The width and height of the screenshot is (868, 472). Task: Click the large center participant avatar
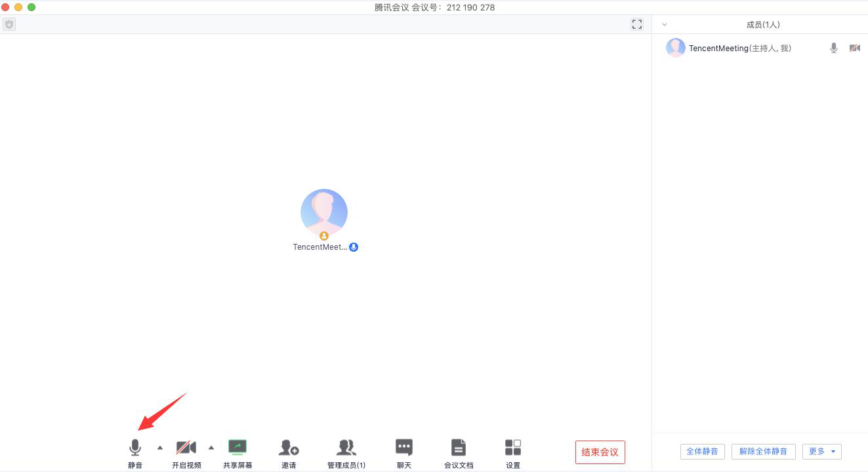tap(324, 213)
